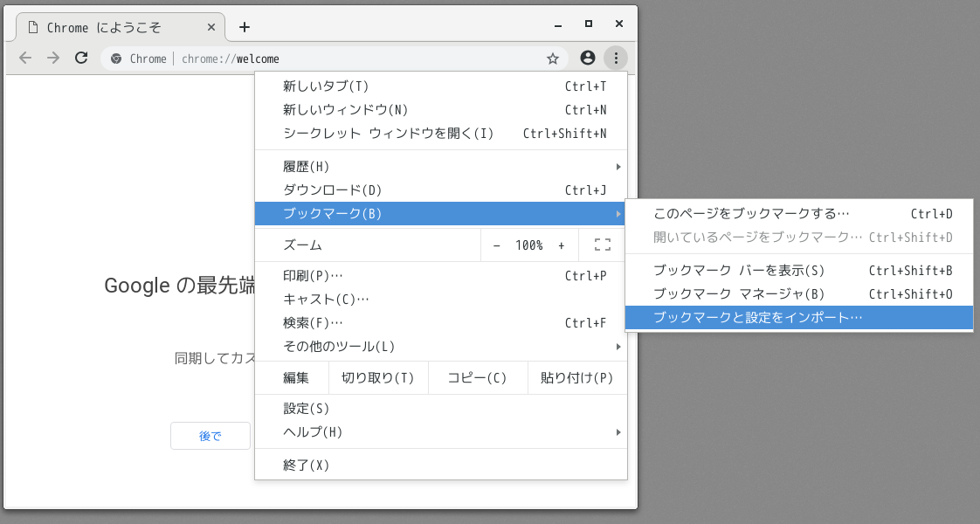The height and width of the screenshot is (524, 980).
Task: Reload the page with the refresh icon
Action: pyautogui.click(x=81, y=59)
